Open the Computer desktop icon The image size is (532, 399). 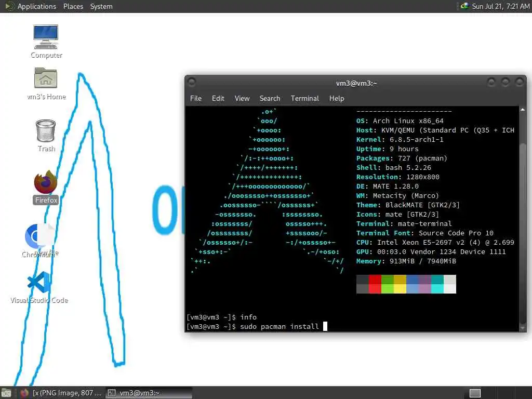[x=46, y=42]
